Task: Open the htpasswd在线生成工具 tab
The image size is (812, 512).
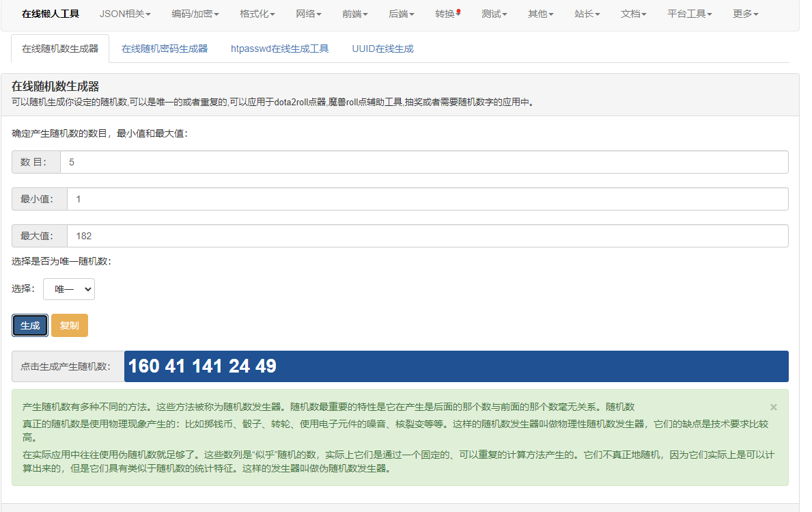Action: pos(279,49)
